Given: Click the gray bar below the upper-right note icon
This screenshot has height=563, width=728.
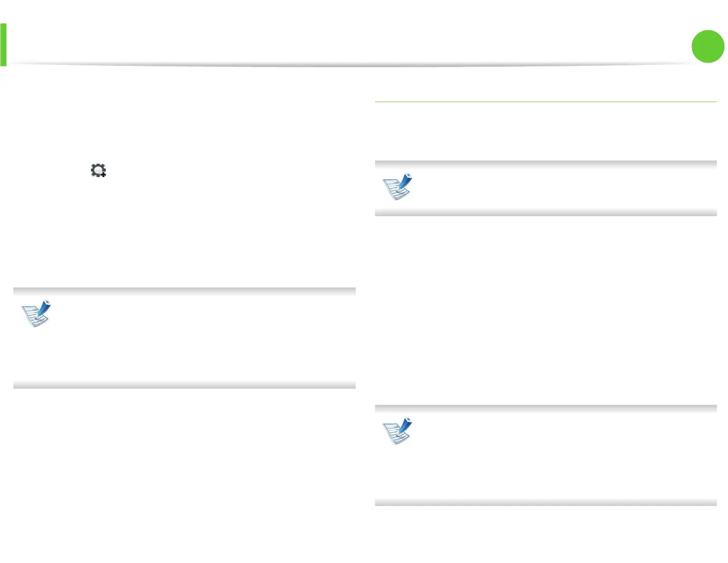Looking at the screenshot, I should [546, 213].
